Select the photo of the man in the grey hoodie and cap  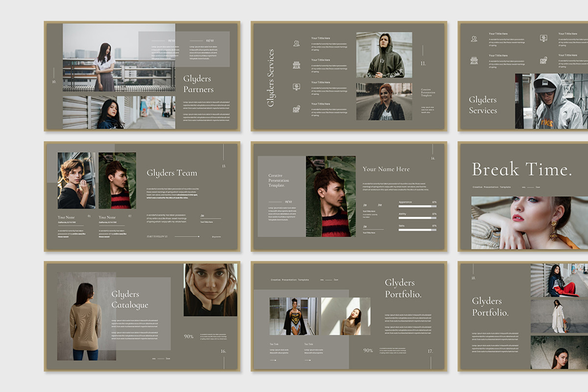(x=551, y=101)
